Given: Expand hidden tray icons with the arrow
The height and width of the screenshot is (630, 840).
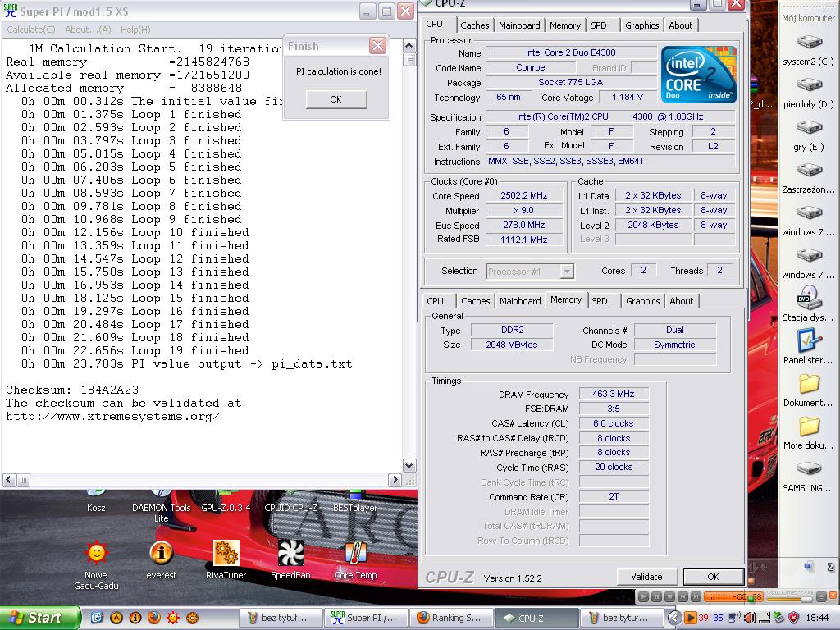Looking at the screenshot, I should pos(674,618).
